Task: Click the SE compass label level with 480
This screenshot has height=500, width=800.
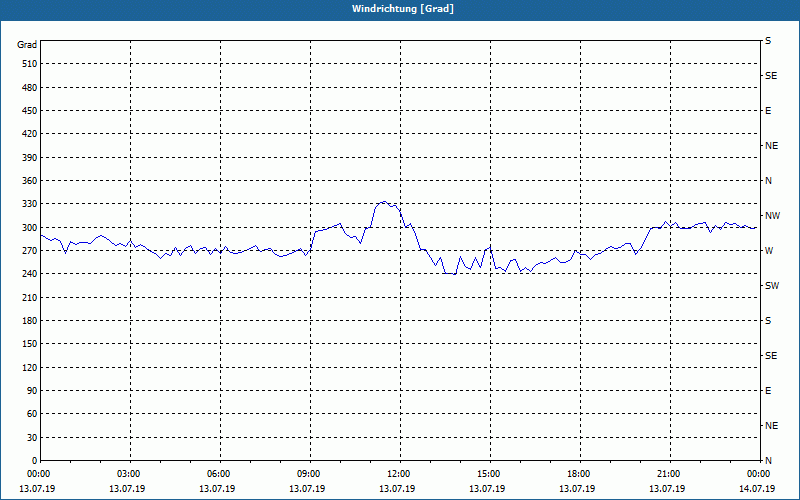Action: (771, 76)
